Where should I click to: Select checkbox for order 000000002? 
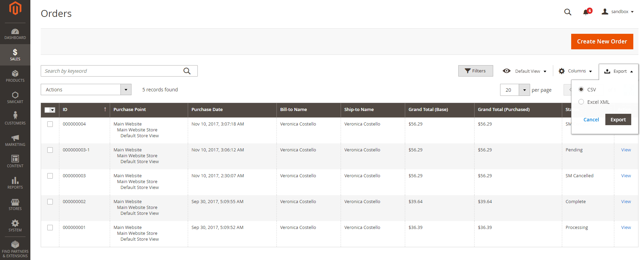pyautogui.click(x=50, y=202)
